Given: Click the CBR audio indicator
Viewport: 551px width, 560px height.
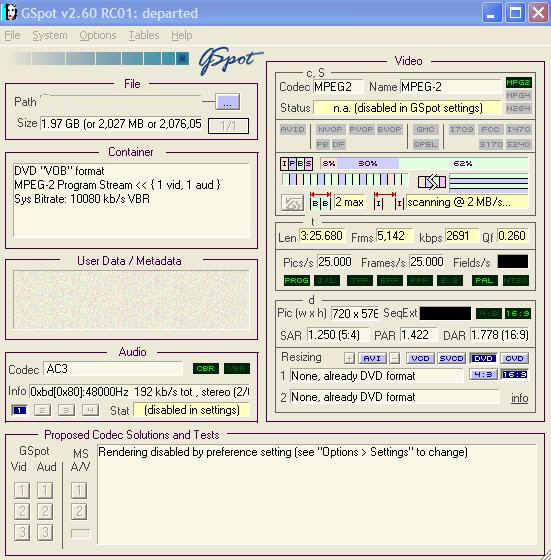Looking at the screenshot, I should [206, 369].
